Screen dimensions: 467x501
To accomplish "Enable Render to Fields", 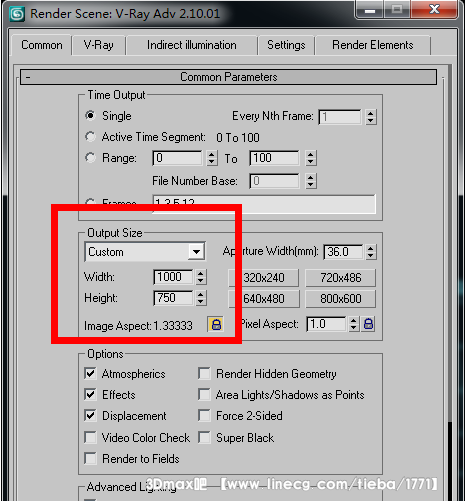I will pos(90,458).
